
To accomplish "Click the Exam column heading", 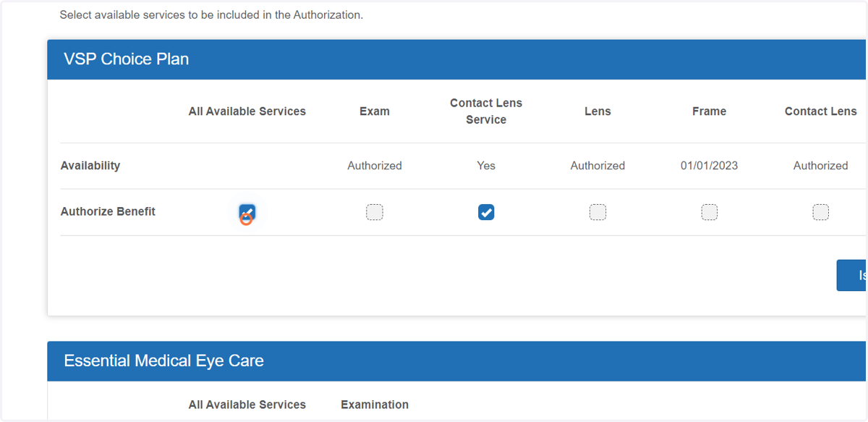I will point(375,111).
